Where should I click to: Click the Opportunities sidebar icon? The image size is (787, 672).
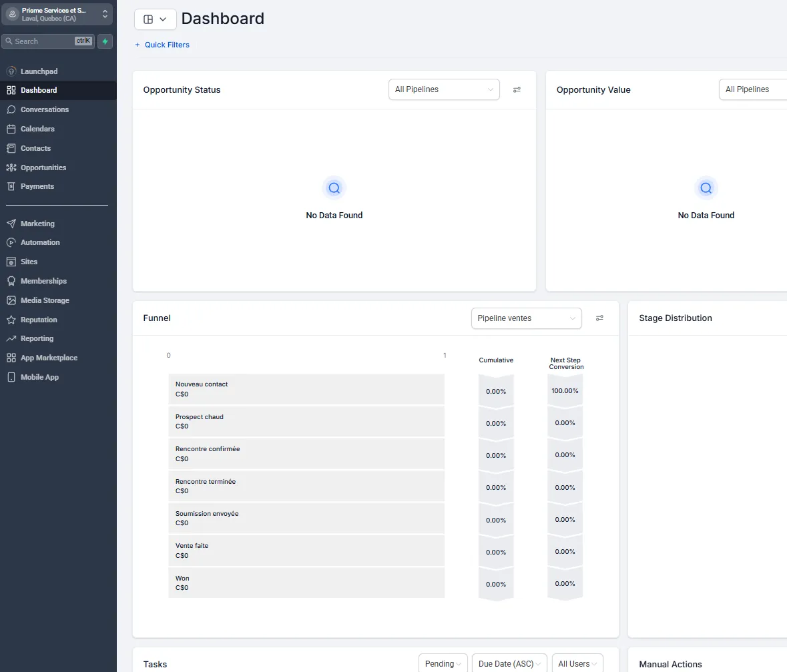[13, 167]
